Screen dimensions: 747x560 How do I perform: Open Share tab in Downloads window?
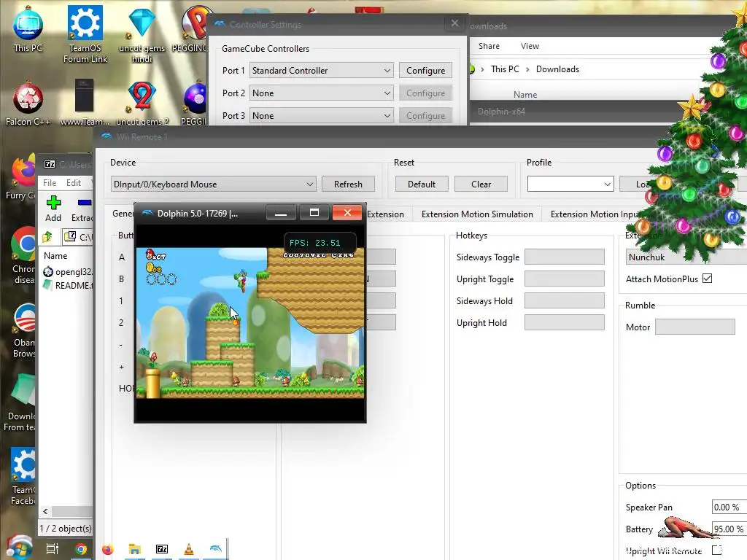[x=489, y=46]
